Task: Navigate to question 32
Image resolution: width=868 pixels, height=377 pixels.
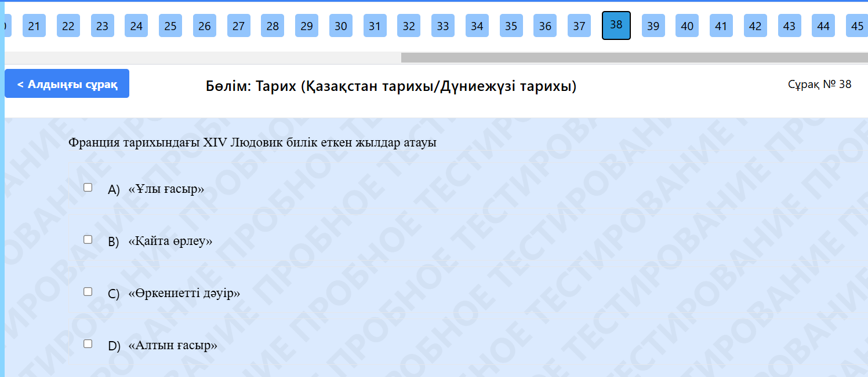Action: [409, 26]
